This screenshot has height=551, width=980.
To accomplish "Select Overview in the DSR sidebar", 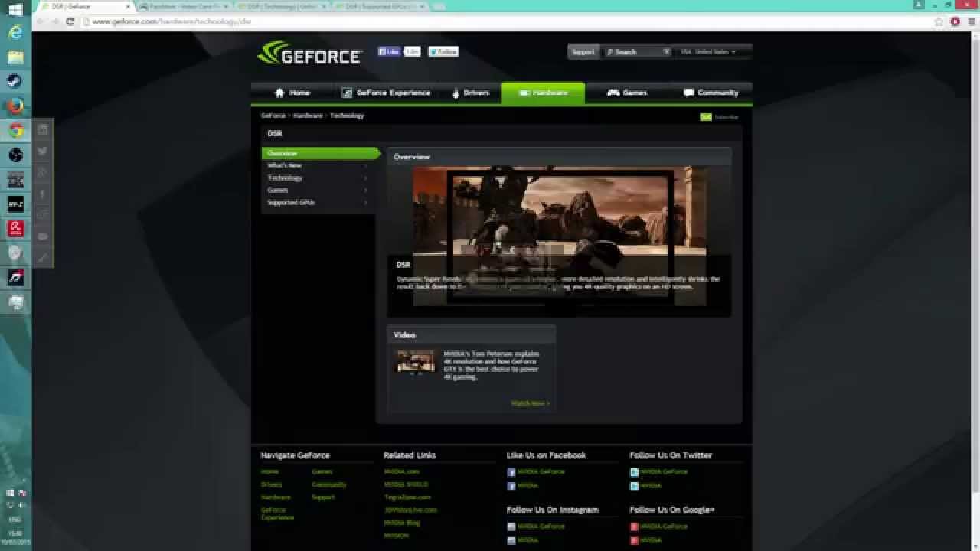I will 321,153.
